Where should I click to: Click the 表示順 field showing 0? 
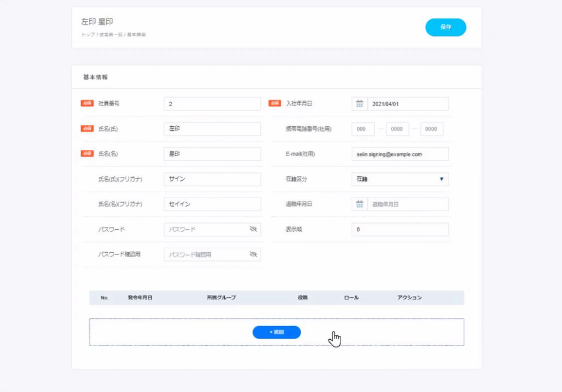pyautogui.click(x=400, y=229)
